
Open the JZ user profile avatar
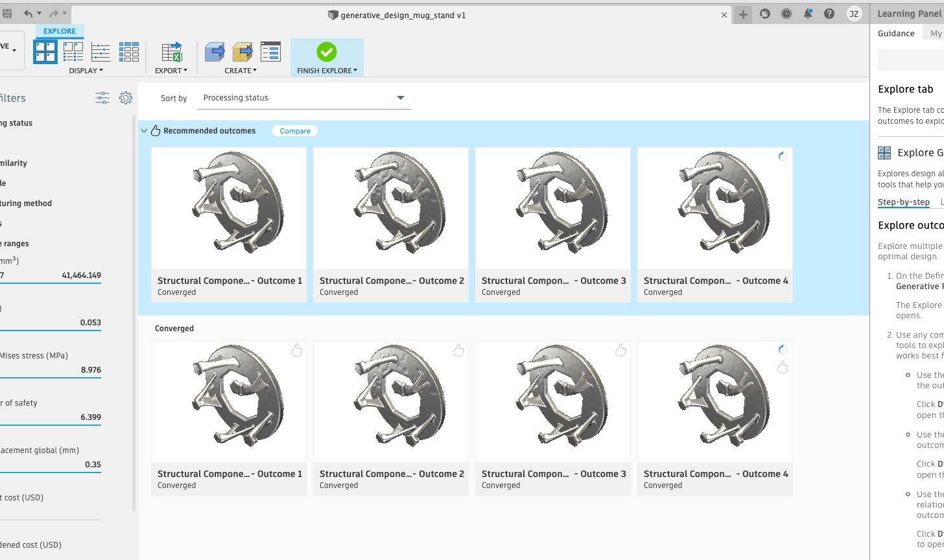[x=855, y=14]
